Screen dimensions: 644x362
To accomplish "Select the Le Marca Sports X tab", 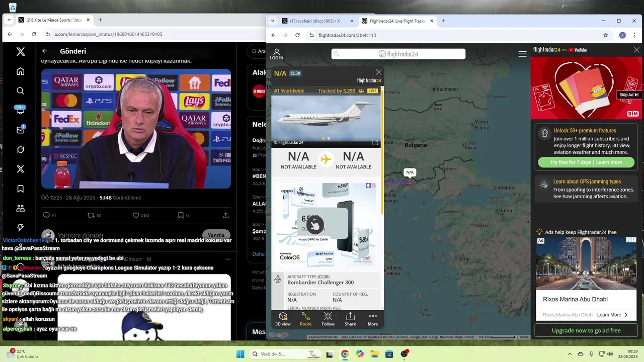I will point(54,20).
